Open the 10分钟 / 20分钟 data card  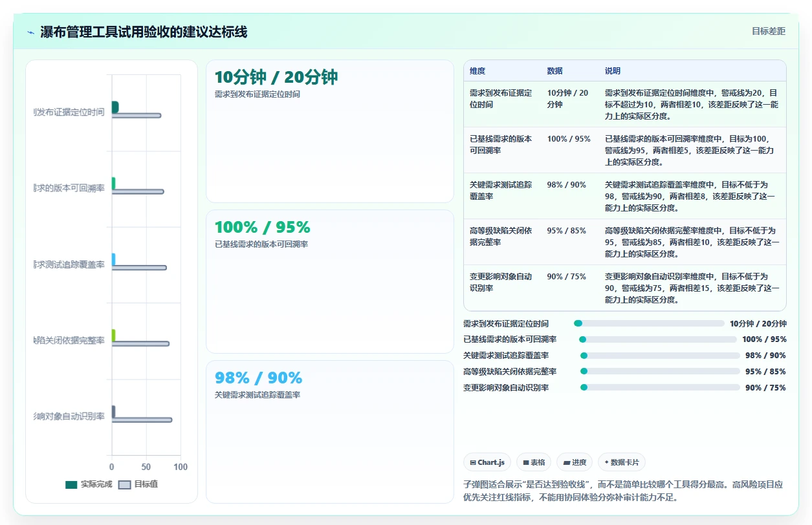pyautogui.click(x=330, y=131)
